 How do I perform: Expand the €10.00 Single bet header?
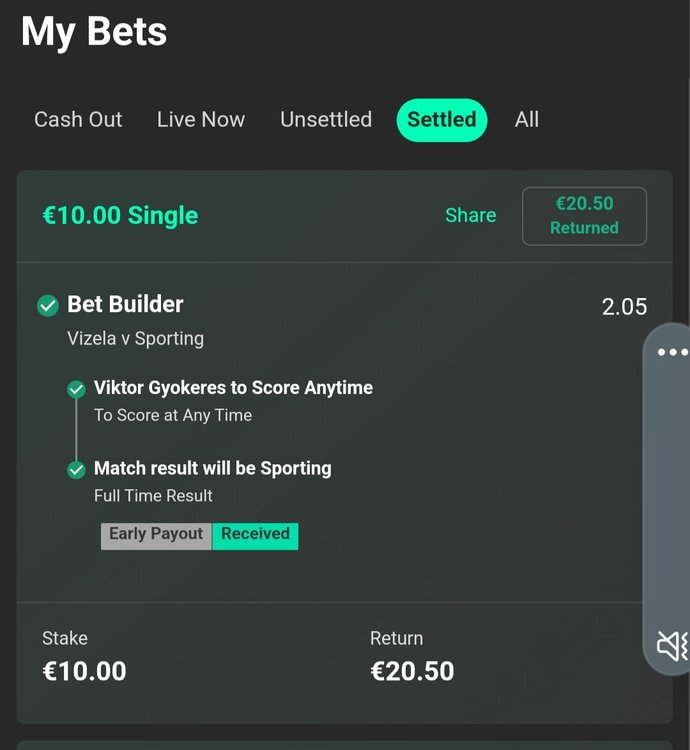(120, 215)
